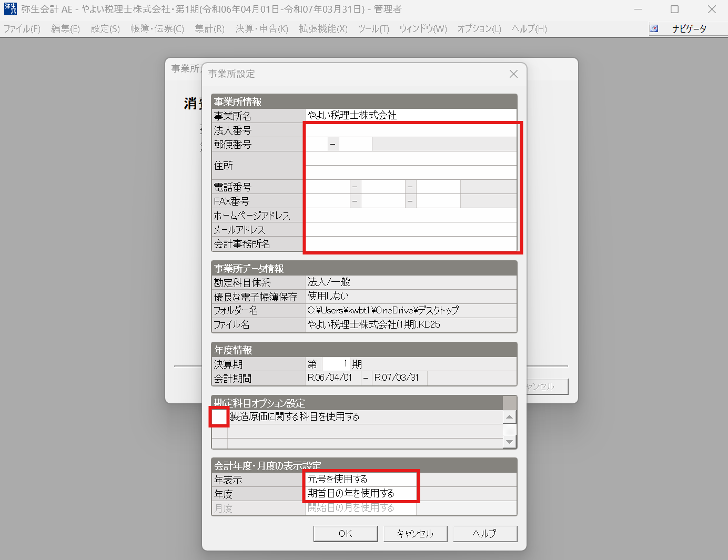This screenshot has width=728, height=560.
Task: Open the ツール(T) menu
Action: point(373,29)
